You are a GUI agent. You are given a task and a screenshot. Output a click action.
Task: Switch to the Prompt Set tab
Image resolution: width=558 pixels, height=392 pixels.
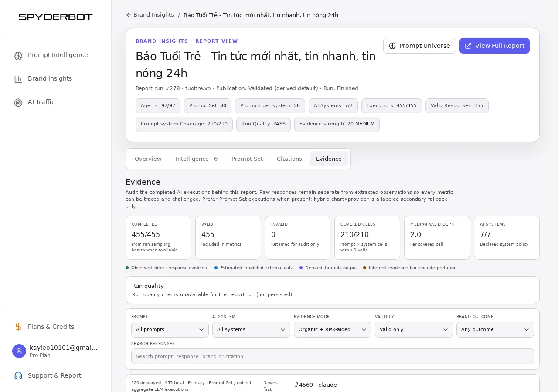click(x=247, y=159)
